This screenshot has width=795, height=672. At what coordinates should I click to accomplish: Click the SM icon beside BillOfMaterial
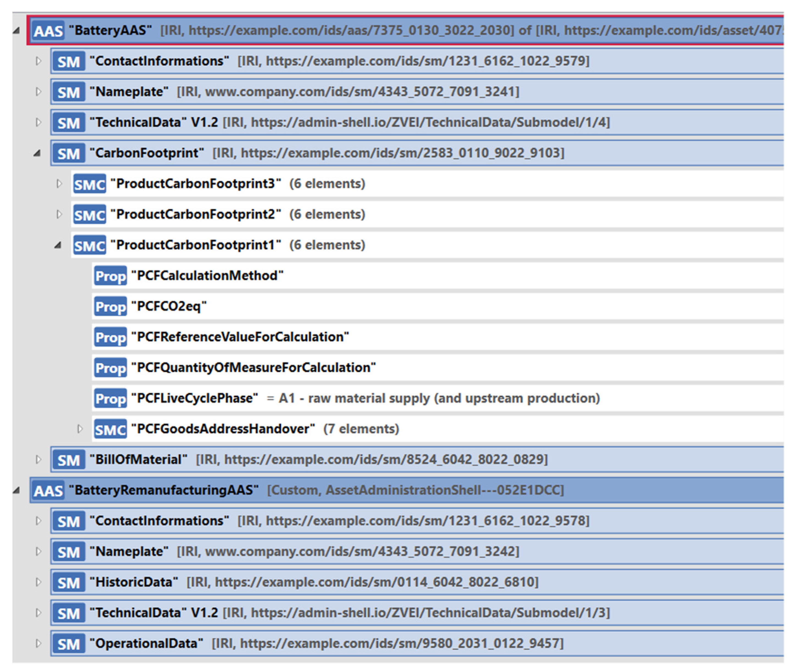68,460
